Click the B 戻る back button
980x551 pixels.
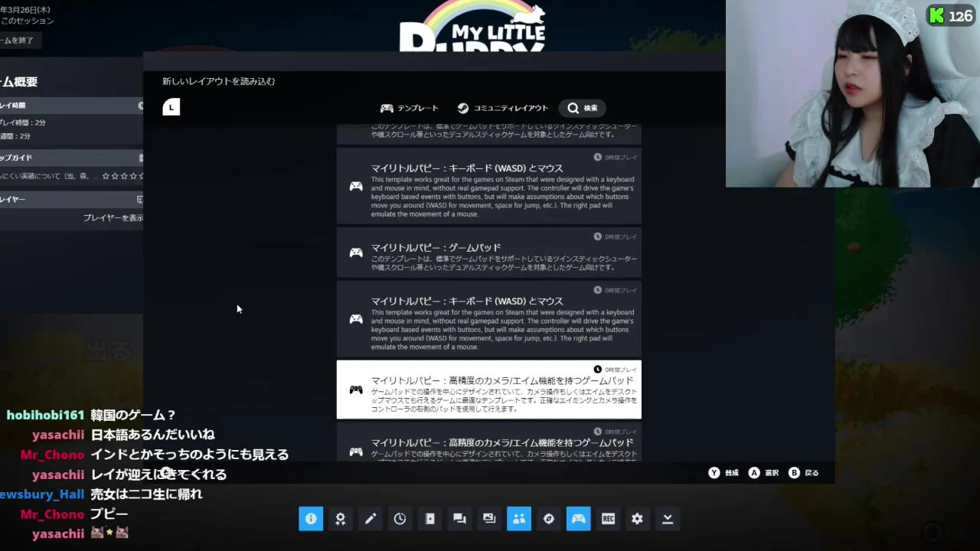[804, 473]
